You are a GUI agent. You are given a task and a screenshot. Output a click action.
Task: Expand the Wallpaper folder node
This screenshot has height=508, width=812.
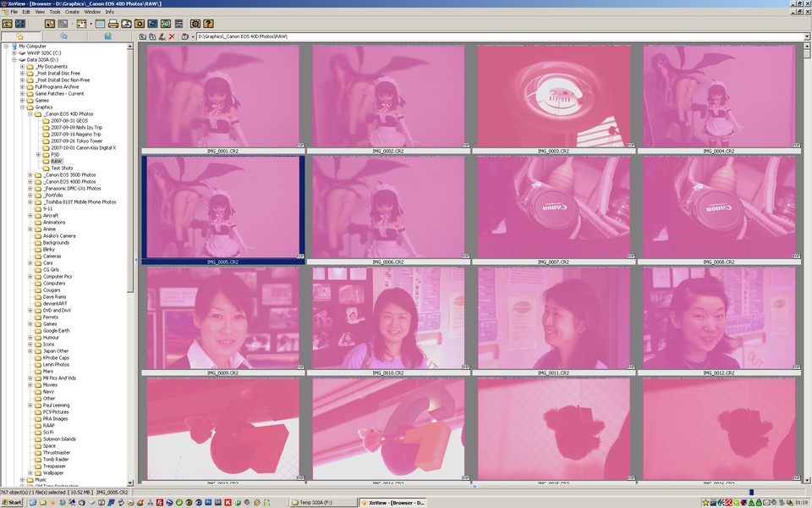point(30,472)
